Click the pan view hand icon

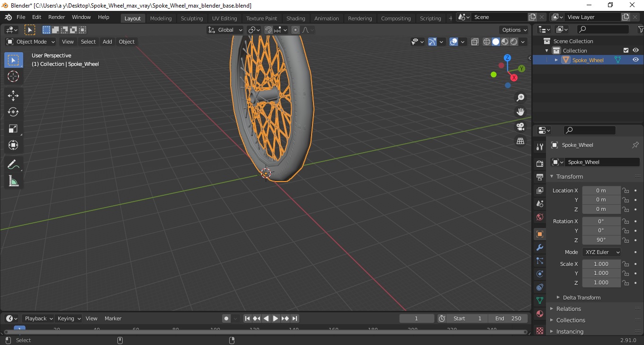coord(520,112)
